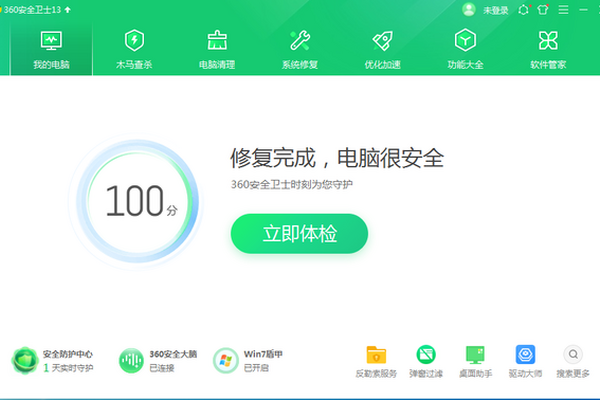
Task: Open the Win7盾甲 icon
Action: point(226,361)
